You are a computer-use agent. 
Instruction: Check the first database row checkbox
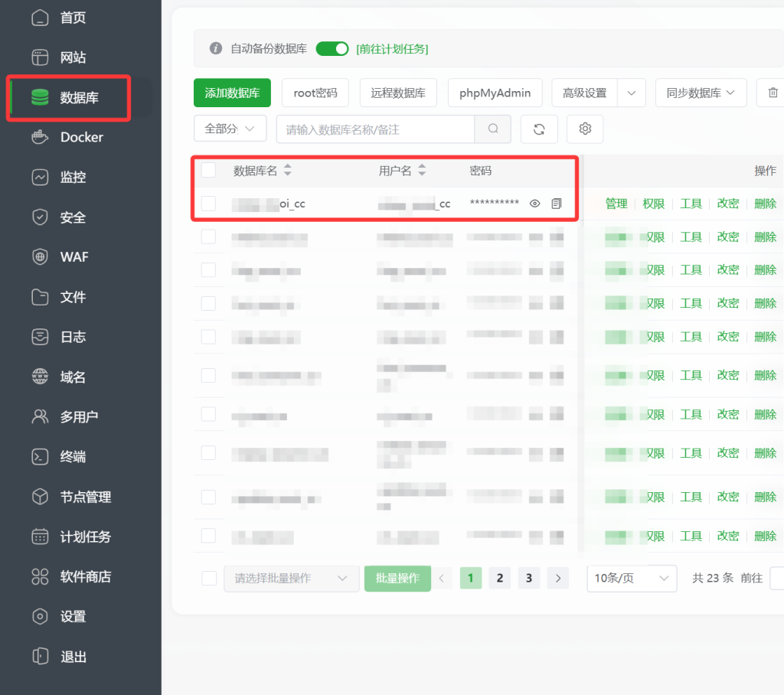209,204
